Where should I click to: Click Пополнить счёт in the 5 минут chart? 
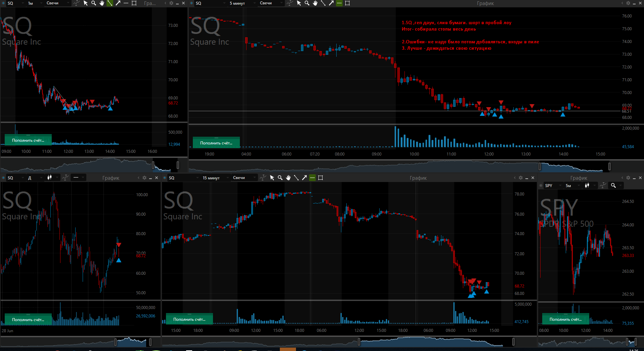(x=216, y=143)
